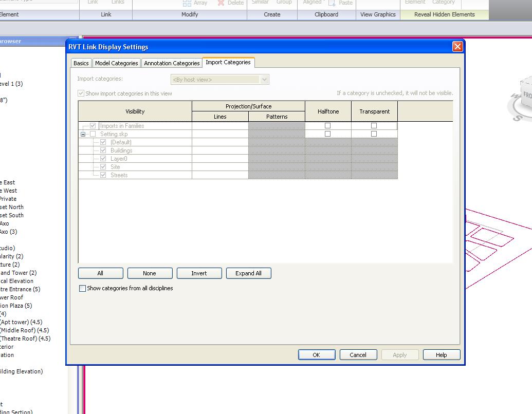
Task: Select the Private view in browser
Action: (x=8, y=199)
